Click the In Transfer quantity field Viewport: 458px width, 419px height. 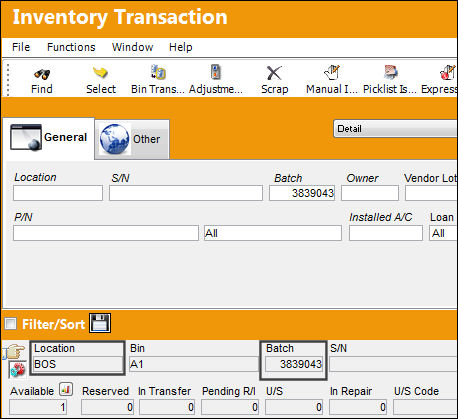coord(167,407)
